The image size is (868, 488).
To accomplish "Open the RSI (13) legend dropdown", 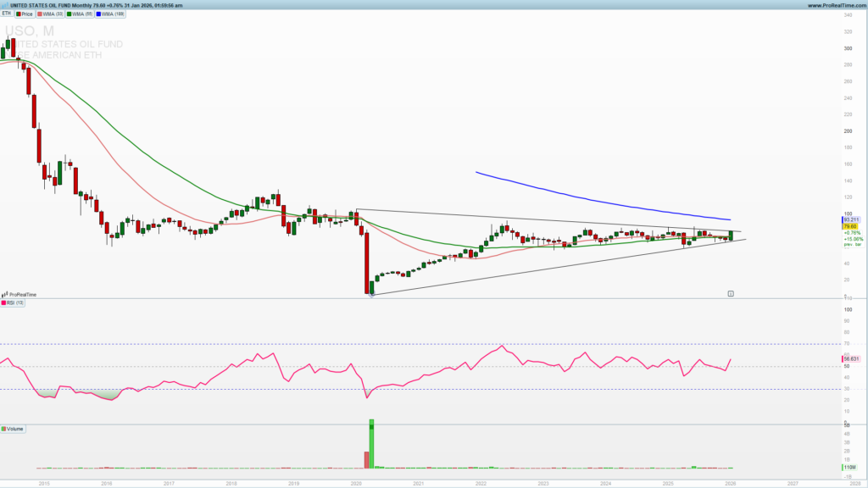I will 15,303.
